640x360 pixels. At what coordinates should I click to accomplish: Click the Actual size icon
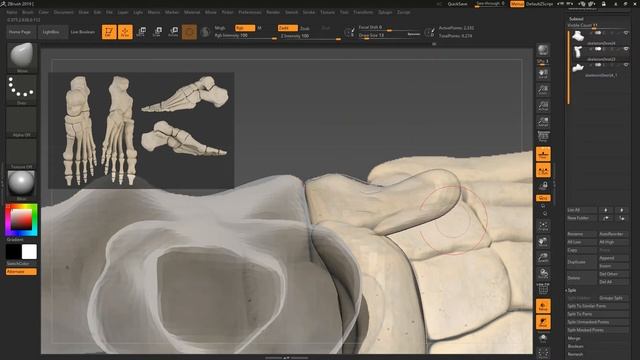tap(543, 106)
